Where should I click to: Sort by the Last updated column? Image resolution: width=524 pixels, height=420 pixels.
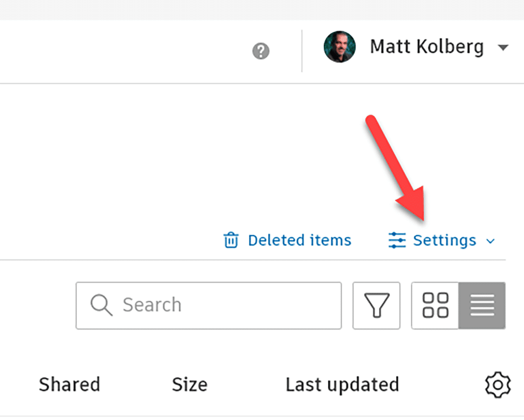[342, 384]
